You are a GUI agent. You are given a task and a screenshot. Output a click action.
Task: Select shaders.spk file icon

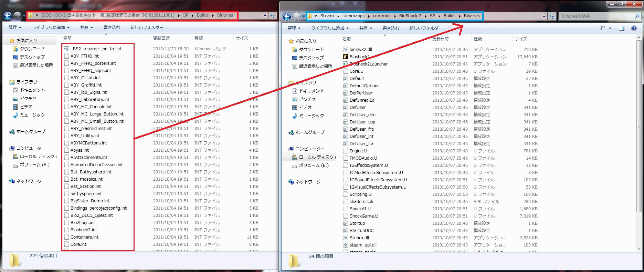tap(346, 202)
